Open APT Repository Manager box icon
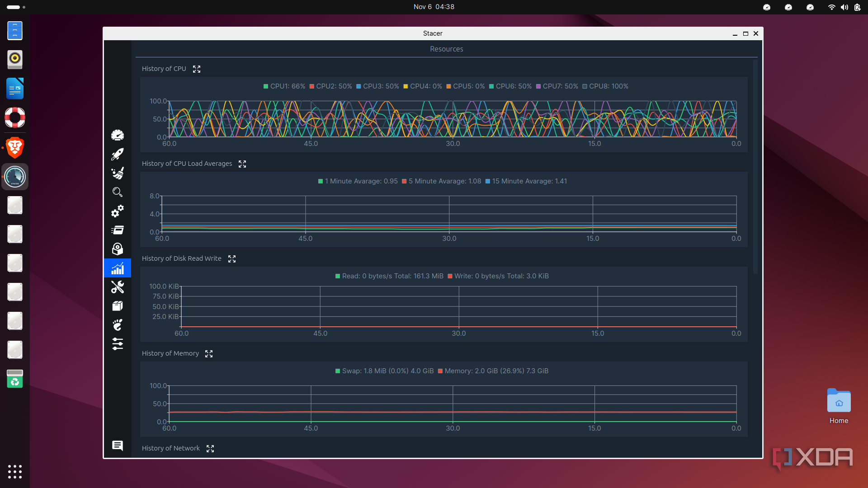Viewport: 868px width, 488px height. [x=118, y=306]
